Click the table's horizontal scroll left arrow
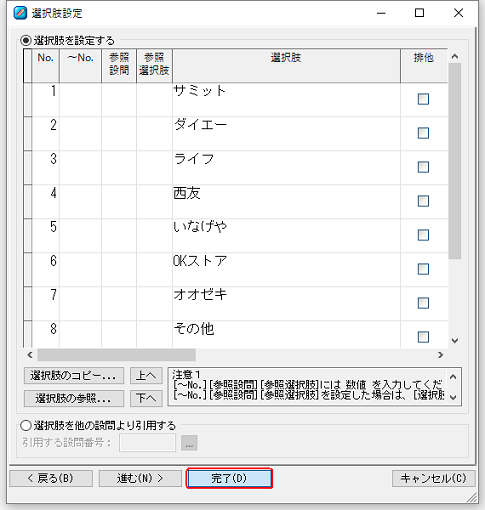This screenshot has width=485, height=510. [x=30, y=355]
